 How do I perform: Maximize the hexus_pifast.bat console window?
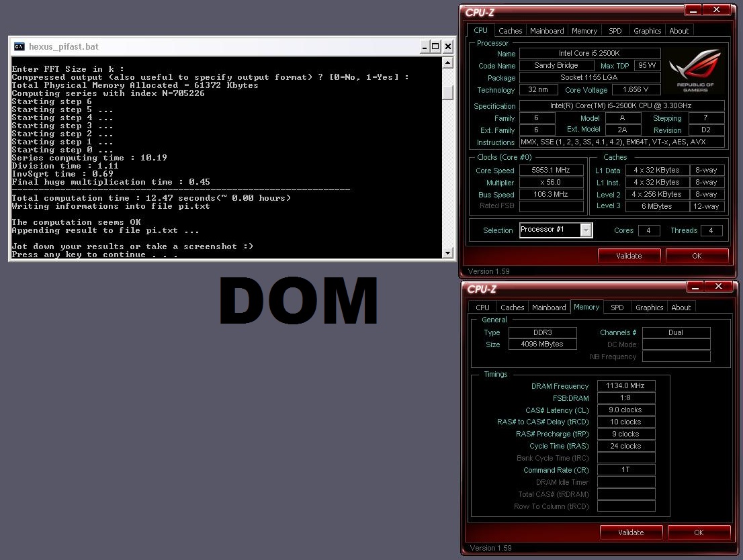(435, 46)
